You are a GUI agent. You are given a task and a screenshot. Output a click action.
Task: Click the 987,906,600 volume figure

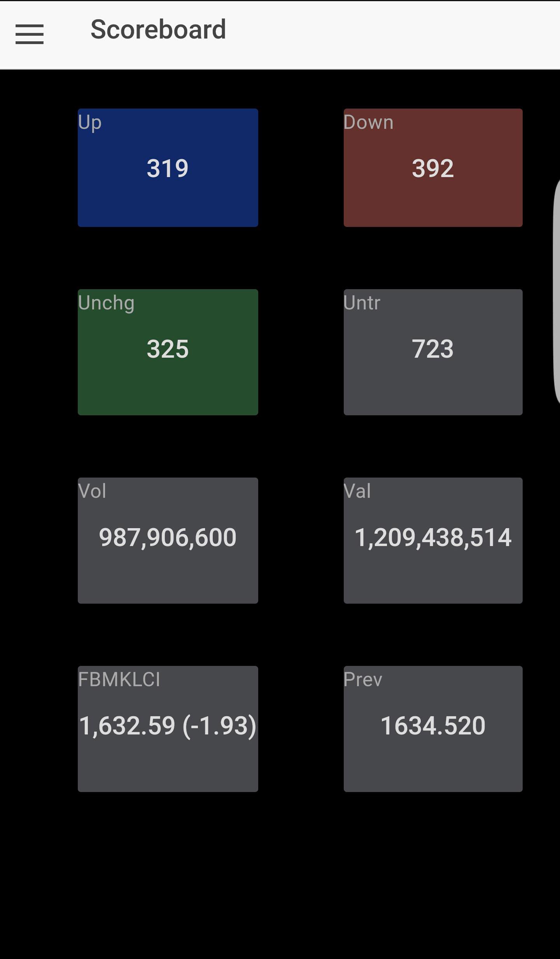tap(168, 537)
